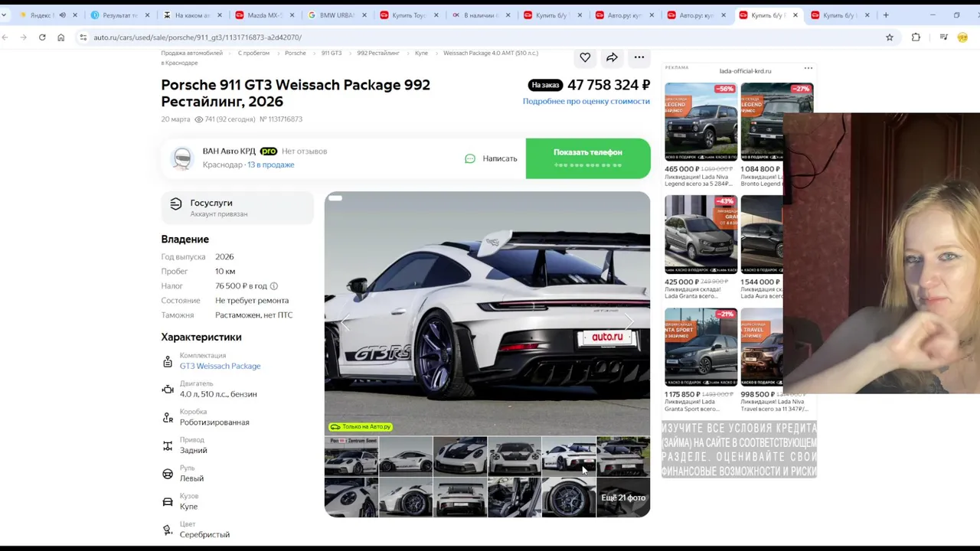Open the ad block three-dots menu

808,69
